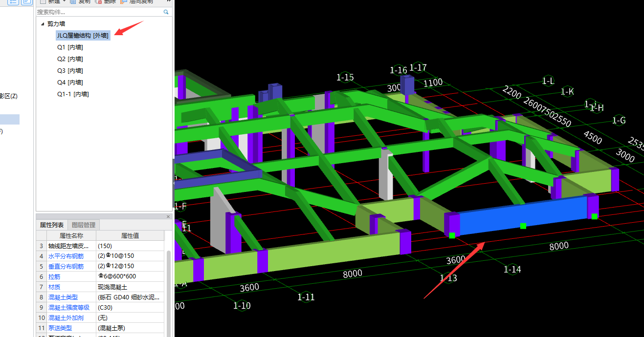Open the 混凝土外加剂 property link

66,317
